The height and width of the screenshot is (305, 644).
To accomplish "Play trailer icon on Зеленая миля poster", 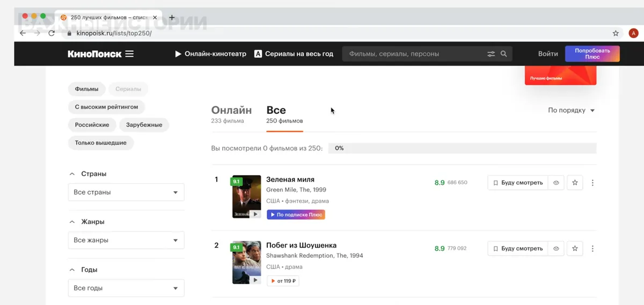I will tap(255, 214).
